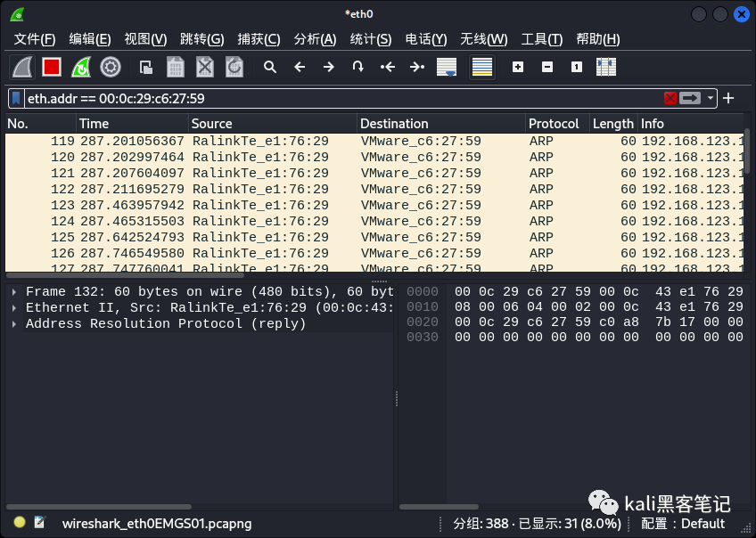756x538 pixels.
Task: Open the 编辑(E) menu
Action: coord(90,39)
